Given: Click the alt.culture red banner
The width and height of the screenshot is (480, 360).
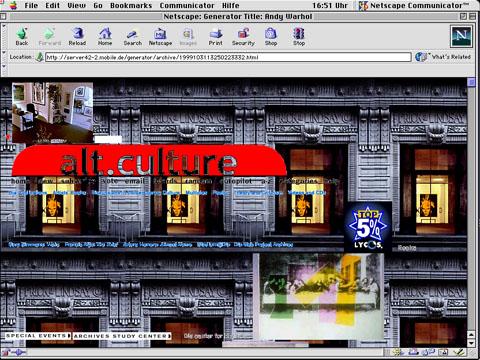Looking at the screenshot, I should click(x=149, y=161).
